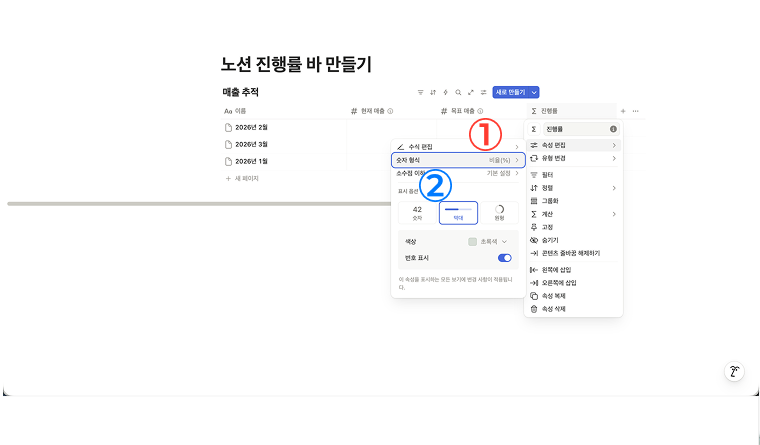Select 콘텐츠 줄바꿈 해제하기 option
The image size is (760, 445).
point(573,253)
